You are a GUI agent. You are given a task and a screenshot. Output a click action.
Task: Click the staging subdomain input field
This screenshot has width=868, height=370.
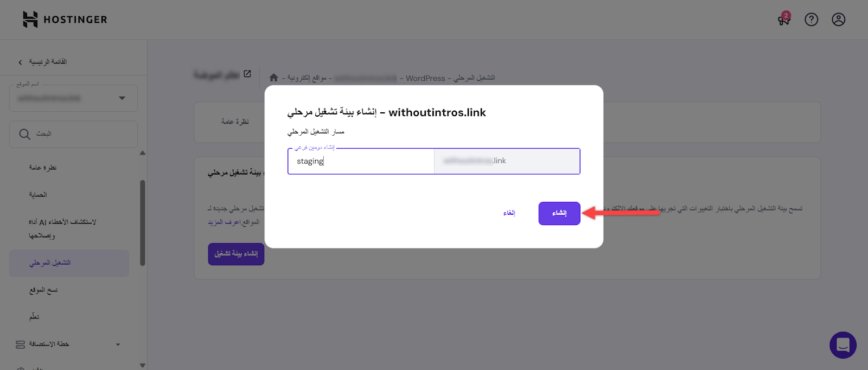pos(361,161)
